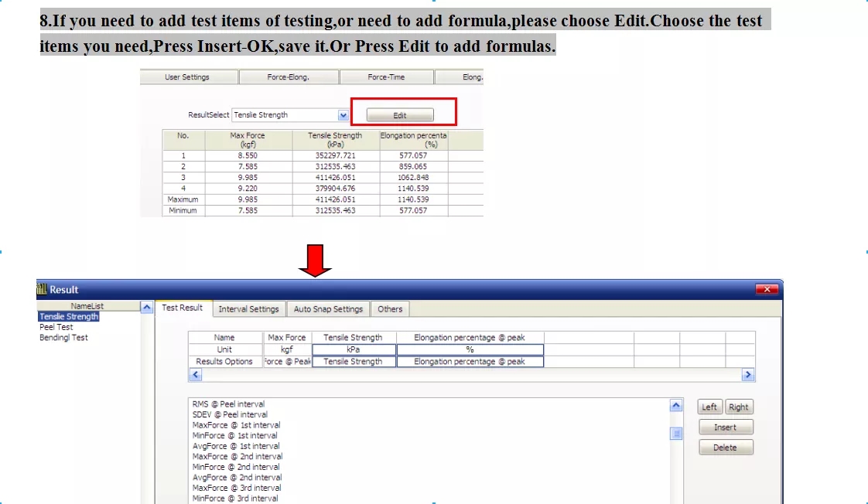The height and width of the screenshot is (504, 868).
Task: Click the kPa unit cell
Action: click(x=354, y=349)
